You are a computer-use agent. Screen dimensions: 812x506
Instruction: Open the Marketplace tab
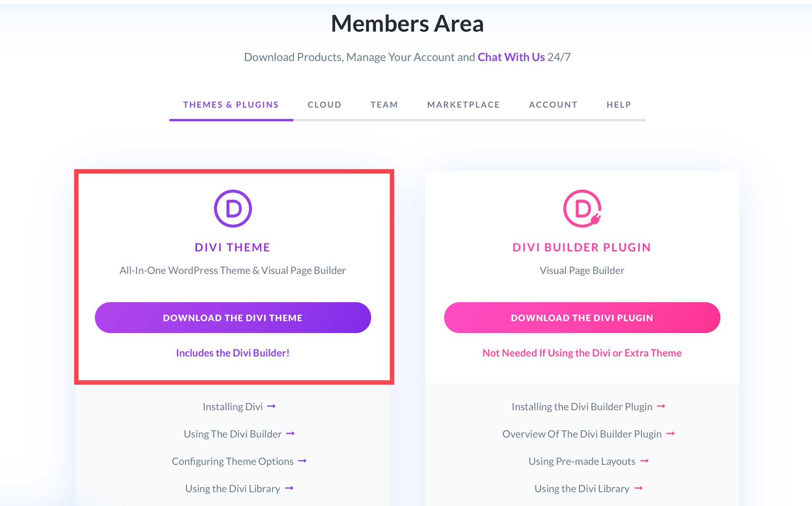(x=463, y=105)
